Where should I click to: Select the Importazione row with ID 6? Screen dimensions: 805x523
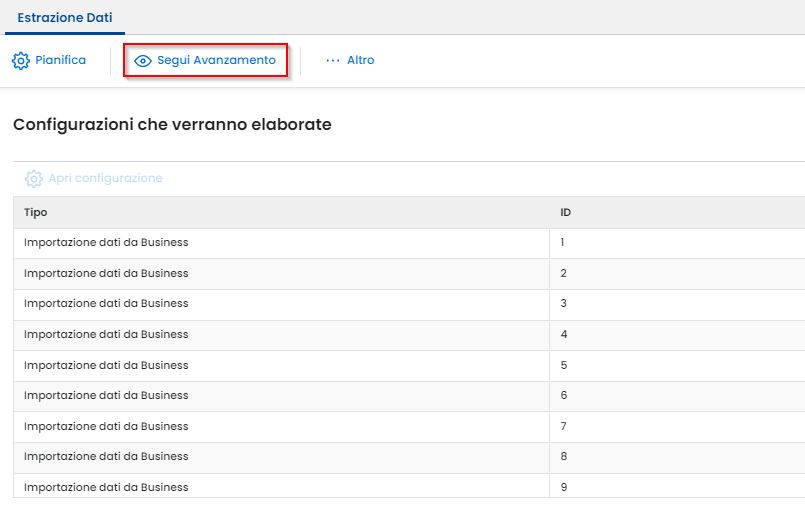106,396
